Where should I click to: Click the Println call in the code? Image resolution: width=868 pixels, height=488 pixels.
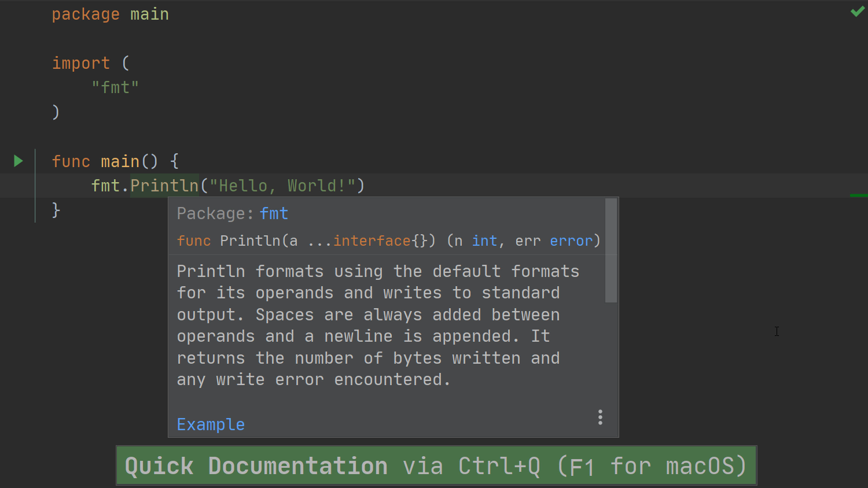(164, 186)
